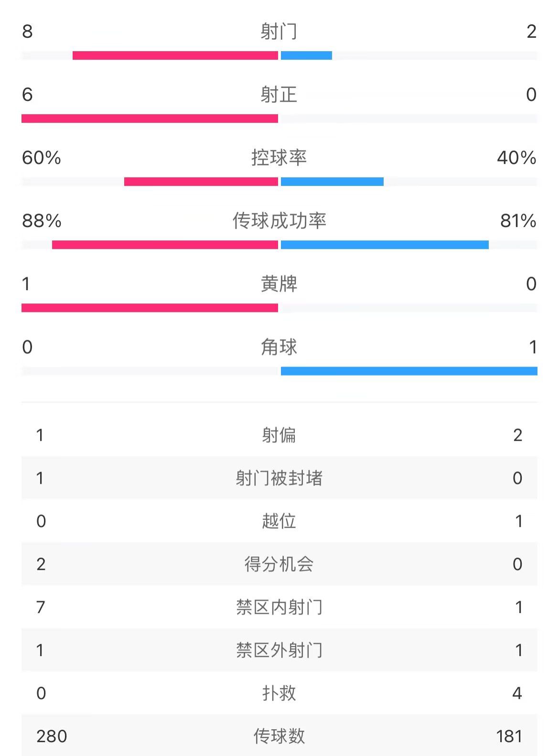
Task: Click the 传球数 passes row
Action: (279, 735)
